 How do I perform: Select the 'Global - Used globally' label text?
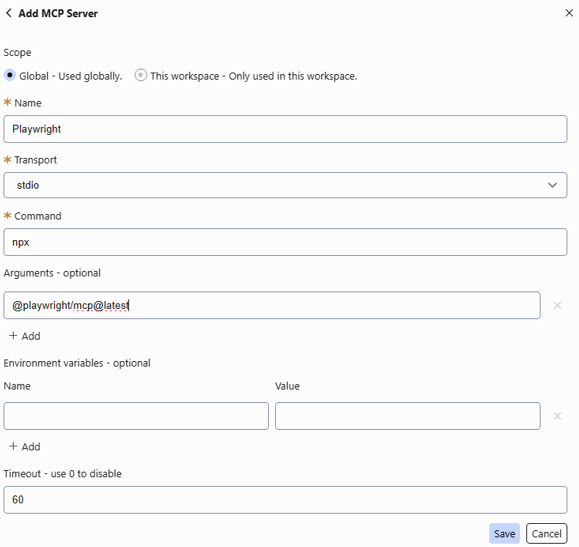point(71,76)
